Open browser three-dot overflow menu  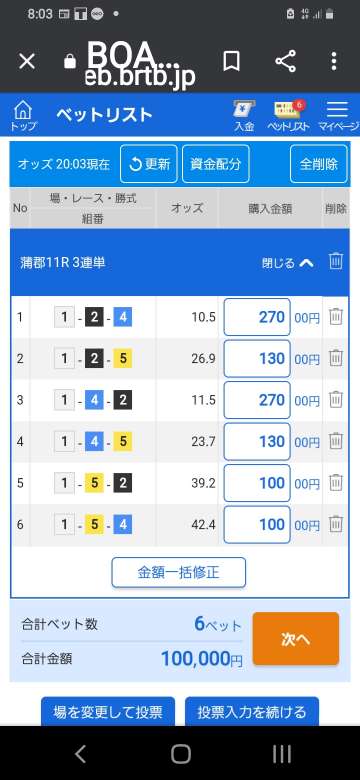(x=334, y=62)
